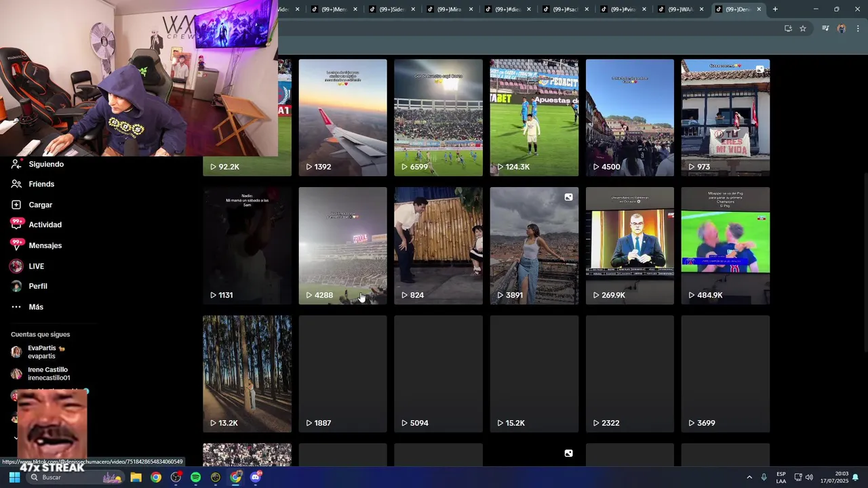This screenshot has width=868, height=488.
Task: Open the forest trees video with 13.2K views
Action: pyautogui.click(x=247, y=373)
